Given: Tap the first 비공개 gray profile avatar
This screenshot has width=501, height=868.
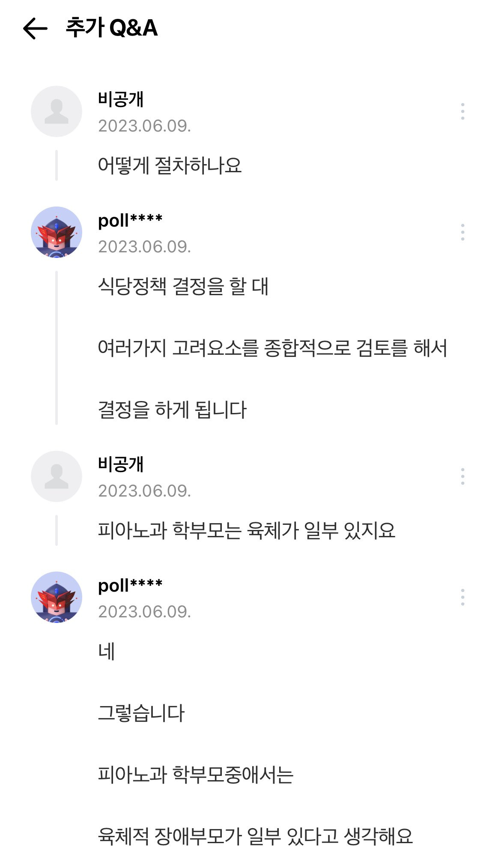Looking at the screenshot, I should click(x=57, y=111).
